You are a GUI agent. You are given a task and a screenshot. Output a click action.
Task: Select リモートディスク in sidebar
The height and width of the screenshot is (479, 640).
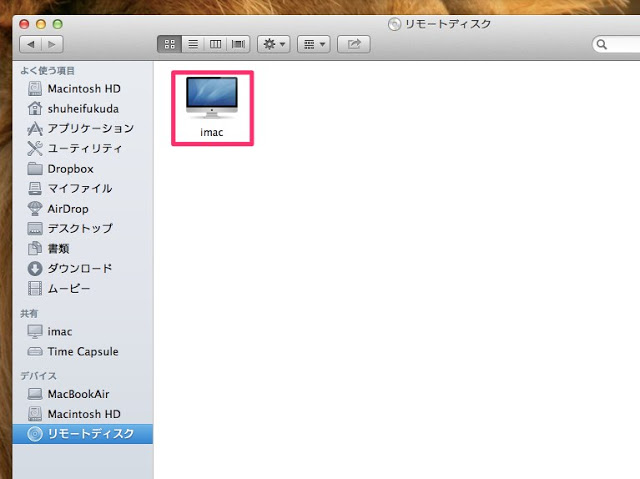[83, 434]
